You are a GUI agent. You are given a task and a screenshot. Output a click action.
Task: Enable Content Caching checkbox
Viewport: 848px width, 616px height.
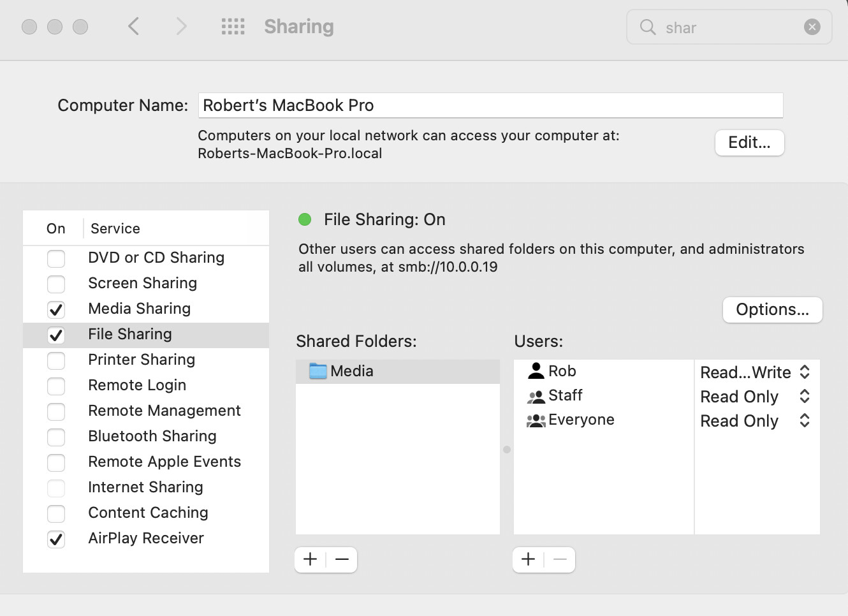click(56, 513)
